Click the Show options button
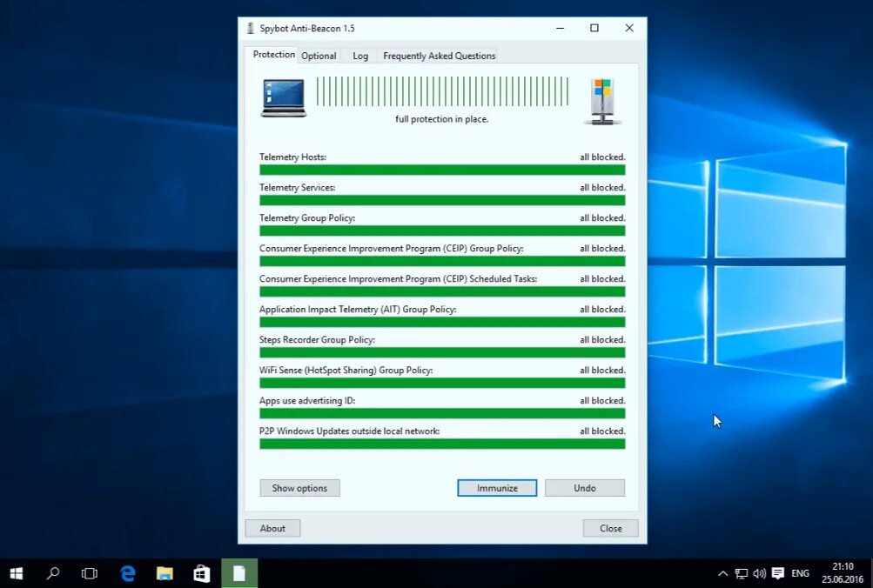 299,488
